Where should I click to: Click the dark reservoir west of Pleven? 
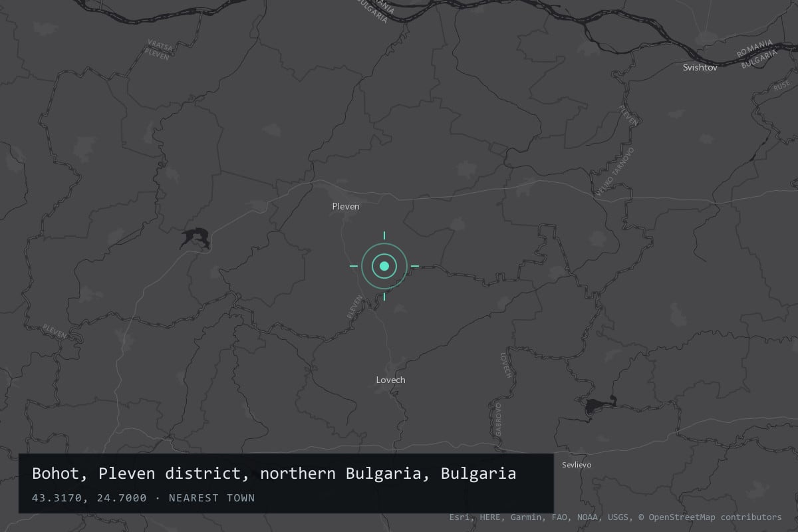point(195,239)
